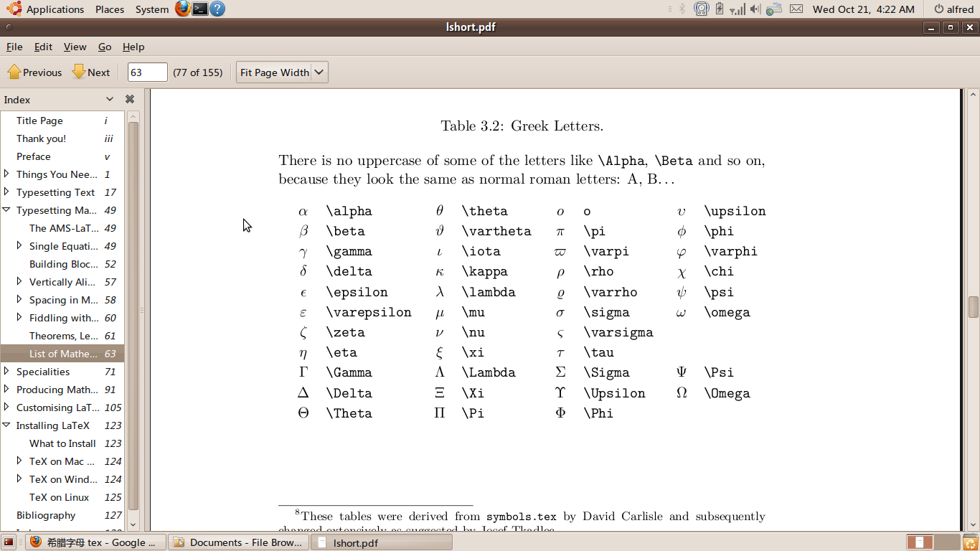Click the page number input field

tap(147, 72)
